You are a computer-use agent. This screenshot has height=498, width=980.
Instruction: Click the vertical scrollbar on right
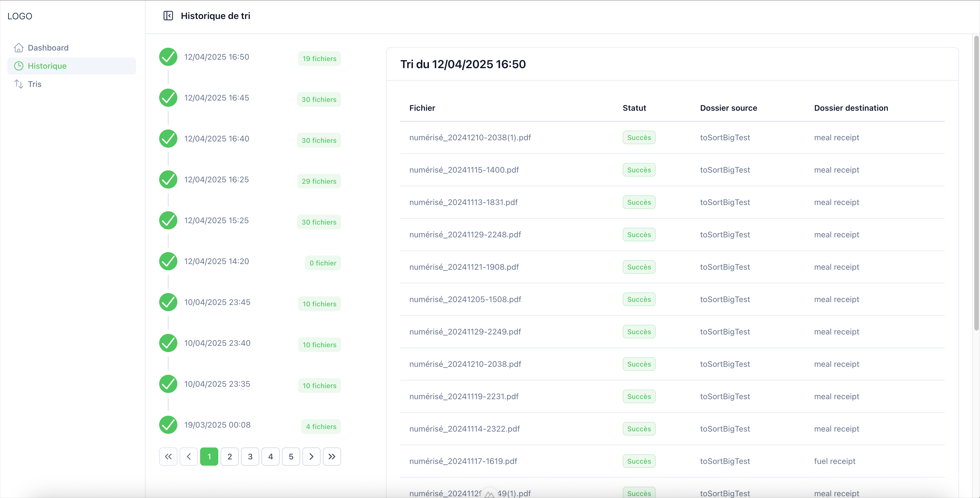976,183
